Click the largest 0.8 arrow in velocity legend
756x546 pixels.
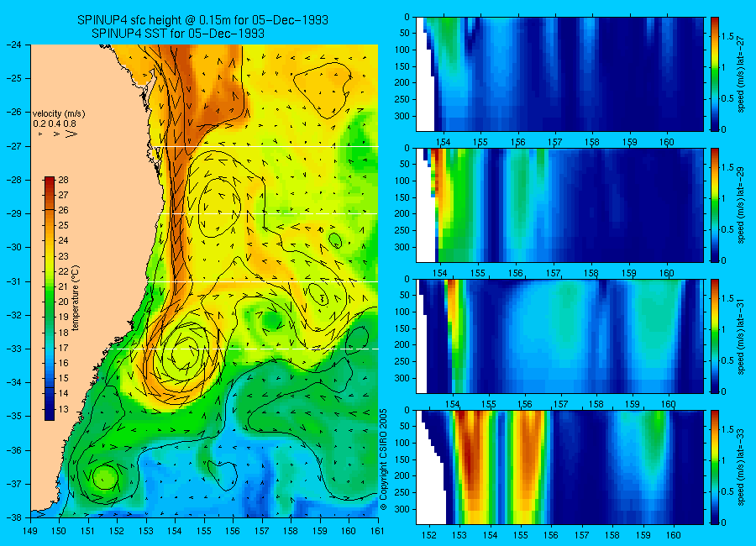71,134
